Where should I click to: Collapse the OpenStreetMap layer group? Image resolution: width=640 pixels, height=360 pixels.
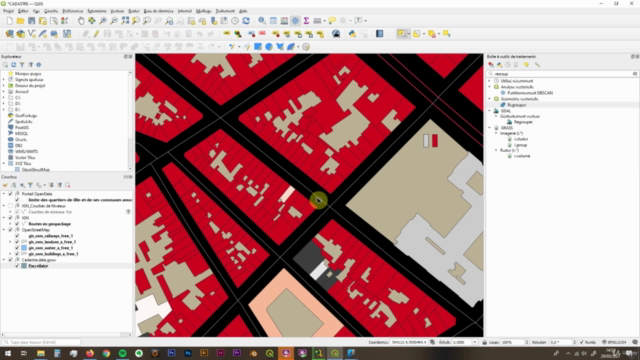pos(4,230)
